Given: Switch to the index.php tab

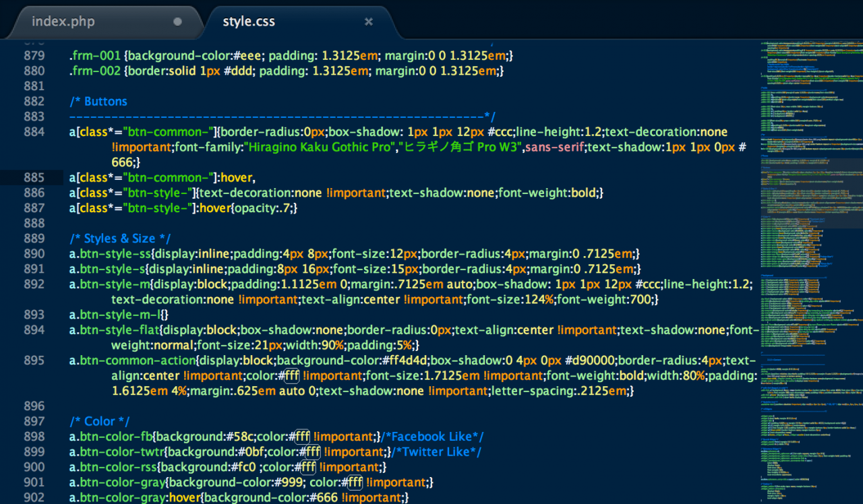Looking at the screenshot, I should tap(63, 22).
